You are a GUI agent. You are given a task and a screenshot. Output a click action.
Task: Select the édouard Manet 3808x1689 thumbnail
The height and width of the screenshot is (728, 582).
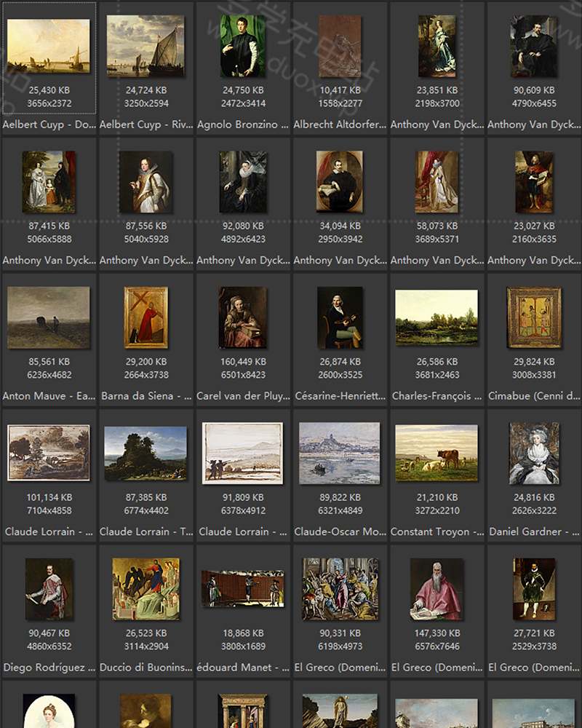pos(243,588)
